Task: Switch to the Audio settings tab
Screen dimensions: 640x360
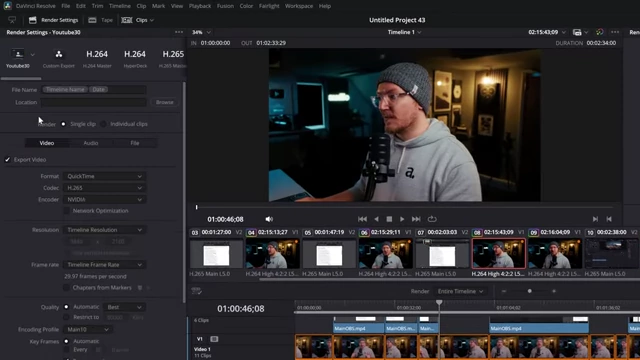Action: click(x=91, y=143)
